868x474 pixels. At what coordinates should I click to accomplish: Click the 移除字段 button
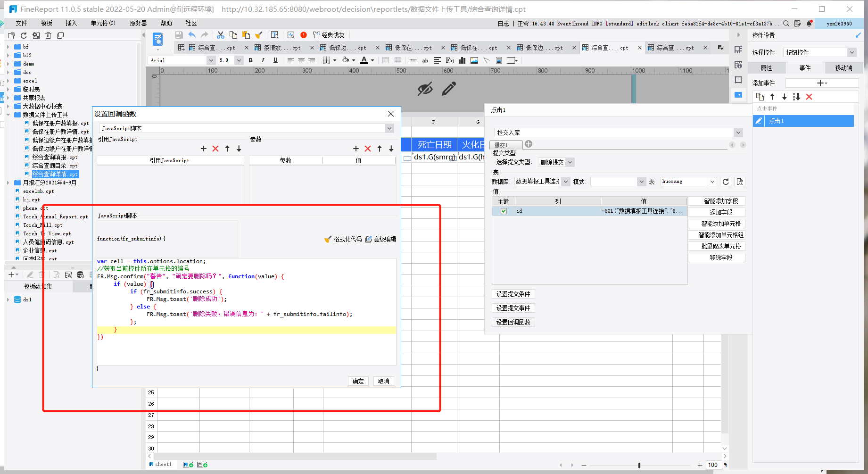tap(716, 258)
